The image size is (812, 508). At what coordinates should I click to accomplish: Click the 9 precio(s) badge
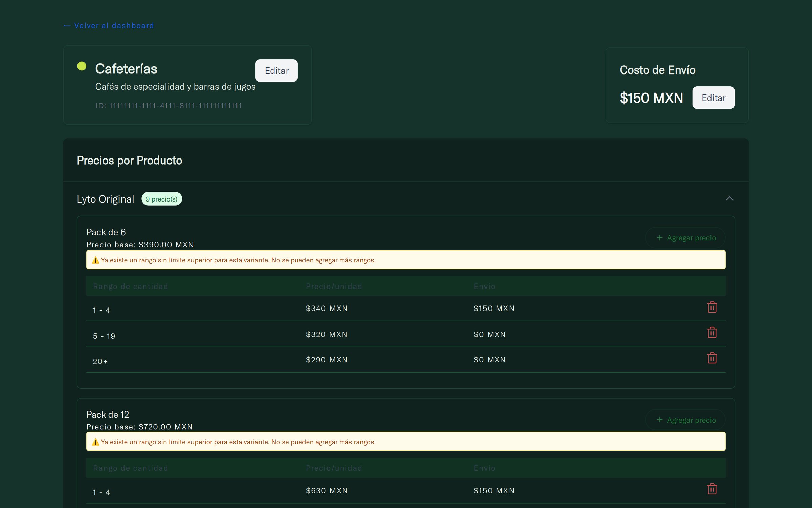coord(161,199)
